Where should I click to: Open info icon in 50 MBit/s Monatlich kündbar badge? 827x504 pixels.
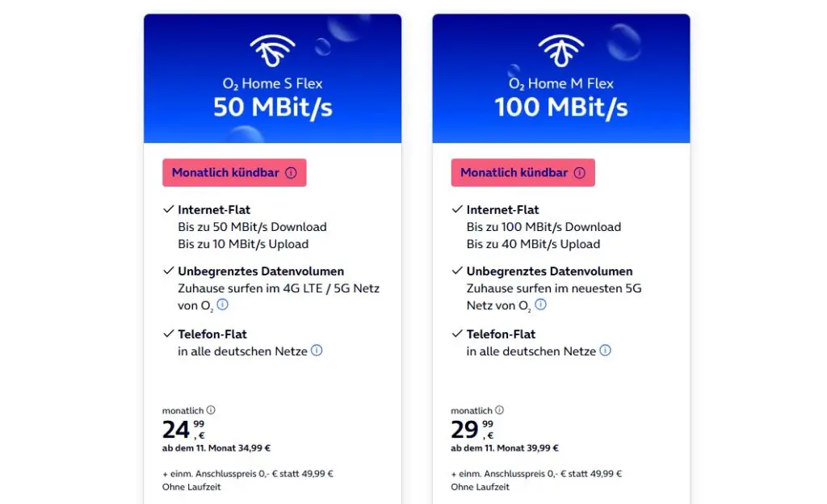click(291, 173)
